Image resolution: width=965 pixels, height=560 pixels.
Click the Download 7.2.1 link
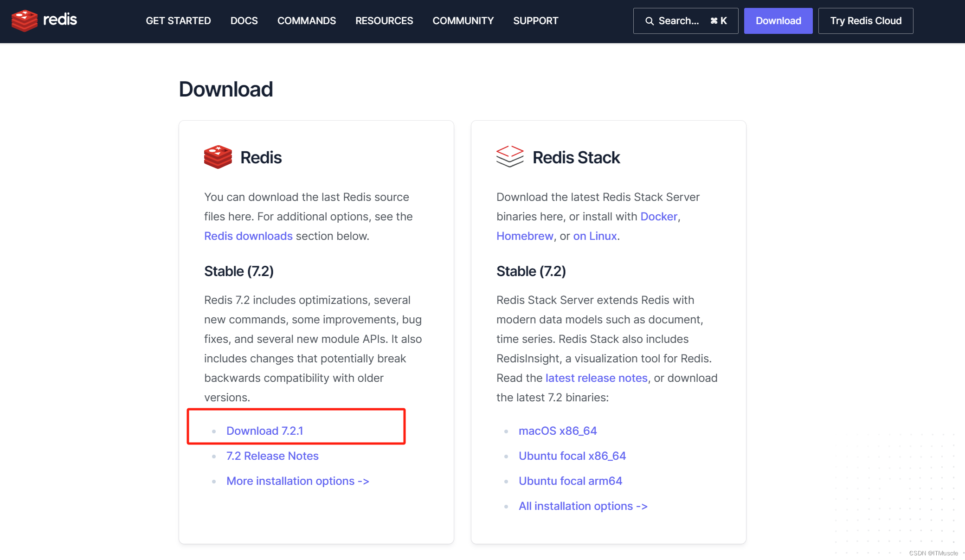click(x=264, y=431)
